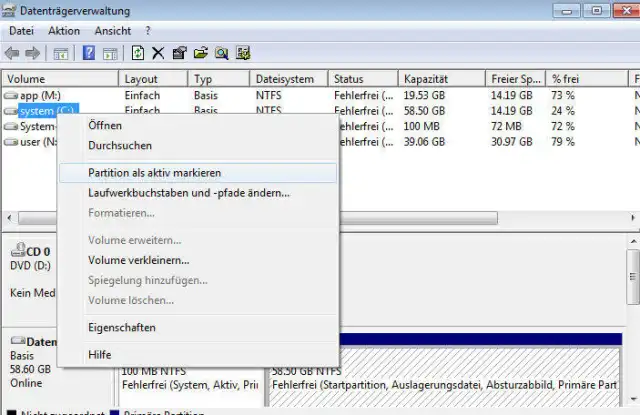Click the Properties toolbar icon
The image size is (640, 415).
click(x=180, y=53)
